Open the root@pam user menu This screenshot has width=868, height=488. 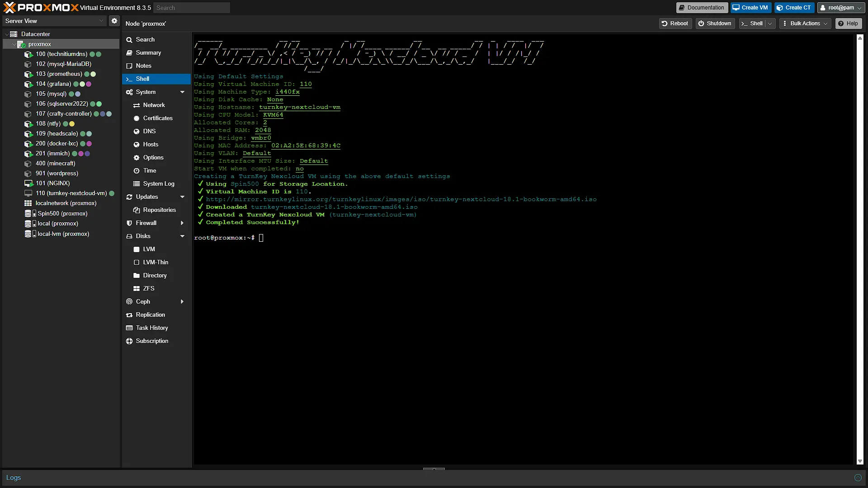[x=841, y=8]
